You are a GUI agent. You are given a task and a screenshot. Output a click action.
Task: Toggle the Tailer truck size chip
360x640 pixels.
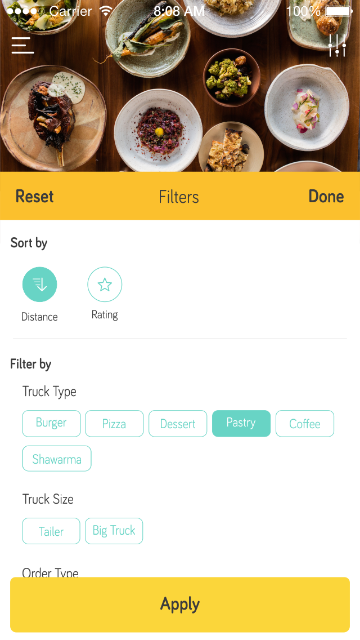(51, 531)
